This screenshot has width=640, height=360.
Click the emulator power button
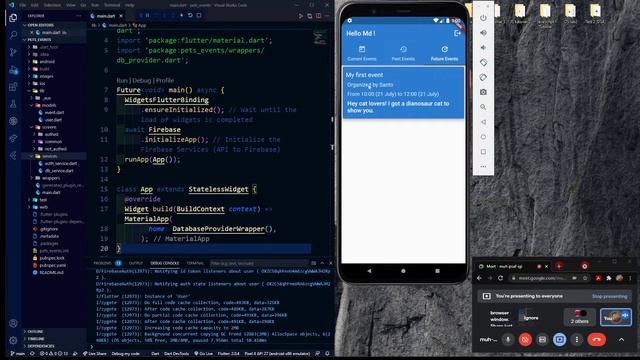[483, 18]
